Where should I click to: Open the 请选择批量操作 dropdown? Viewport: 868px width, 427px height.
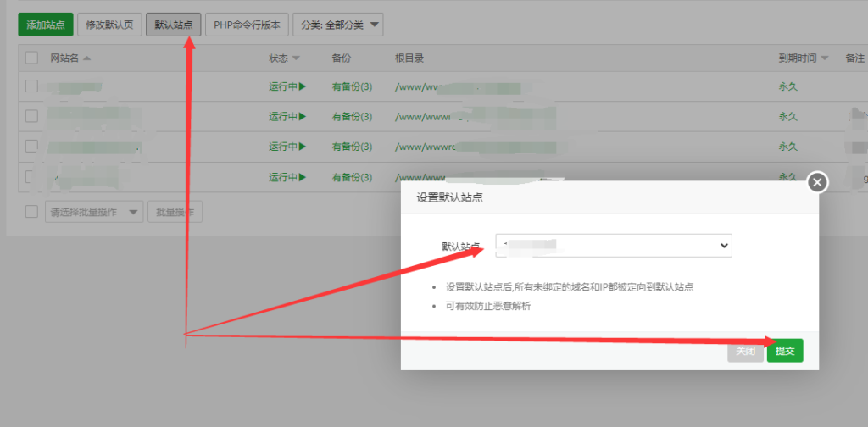tap(94, 212)
